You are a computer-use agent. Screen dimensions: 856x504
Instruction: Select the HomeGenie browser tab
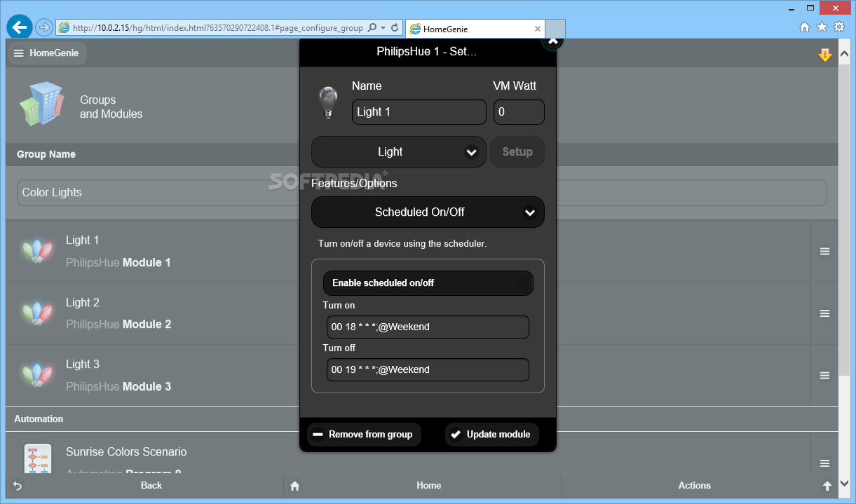(x=474, y=29)
